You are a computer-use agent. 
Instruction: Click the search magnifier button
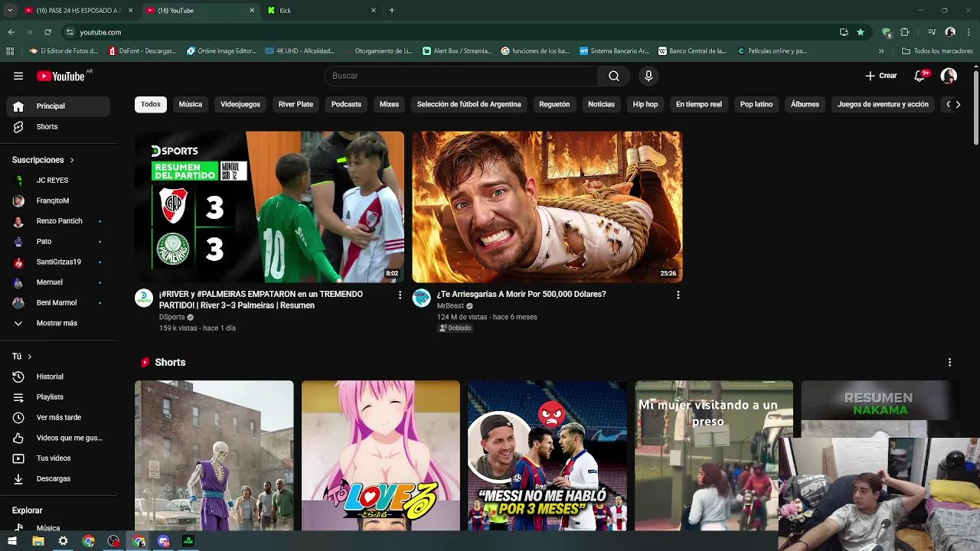coord(614,76)
